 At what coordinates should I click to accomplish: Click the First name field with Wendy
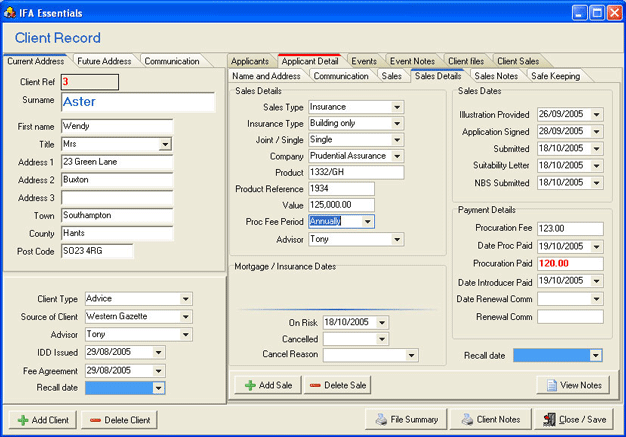click(117, 126)
